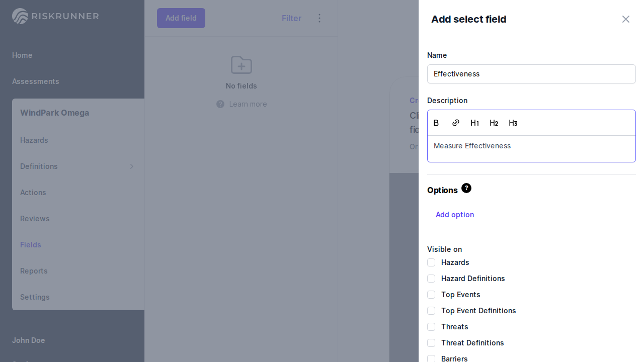Open the three-dot more options menu
The height and width of the screenshot is (362, 644).
pyautogui.click(x=319, y=18)
